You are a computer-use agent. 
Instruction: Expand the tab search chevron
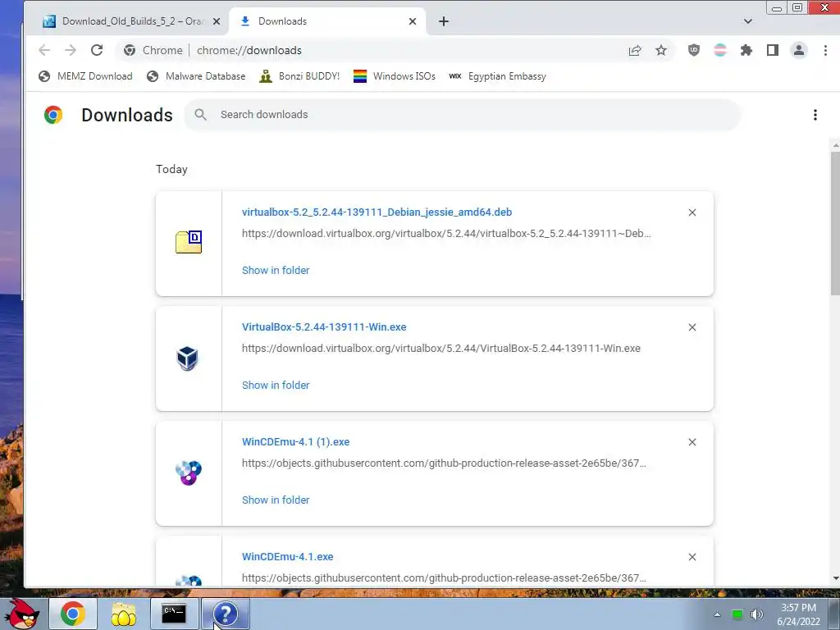point(748,21)
